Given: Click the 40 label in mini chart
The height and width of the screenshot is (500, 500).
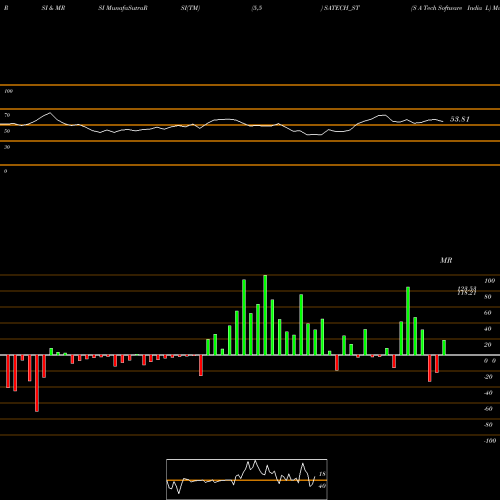Looking at the screenshot, I should [322, 486].
